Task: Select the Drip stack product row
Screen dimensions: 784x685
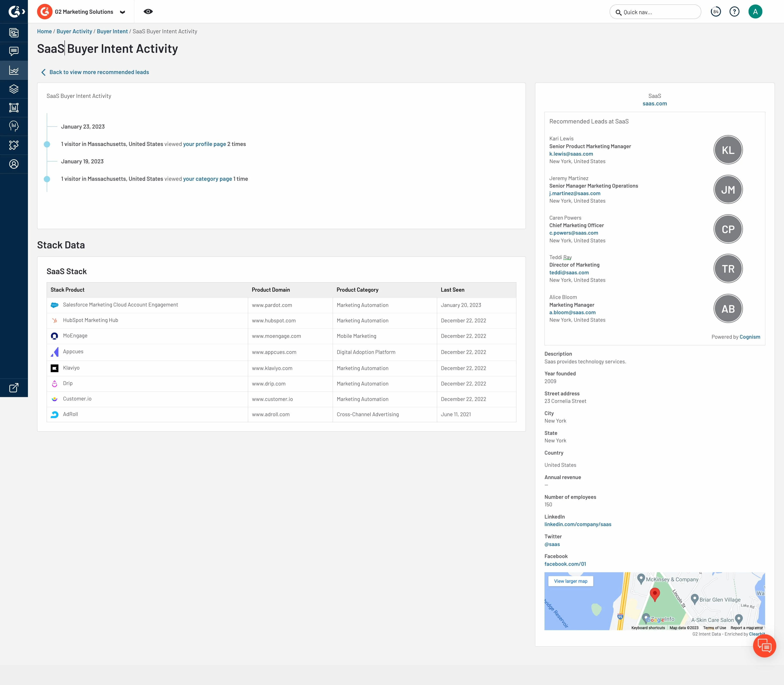Action: point(281,383)
